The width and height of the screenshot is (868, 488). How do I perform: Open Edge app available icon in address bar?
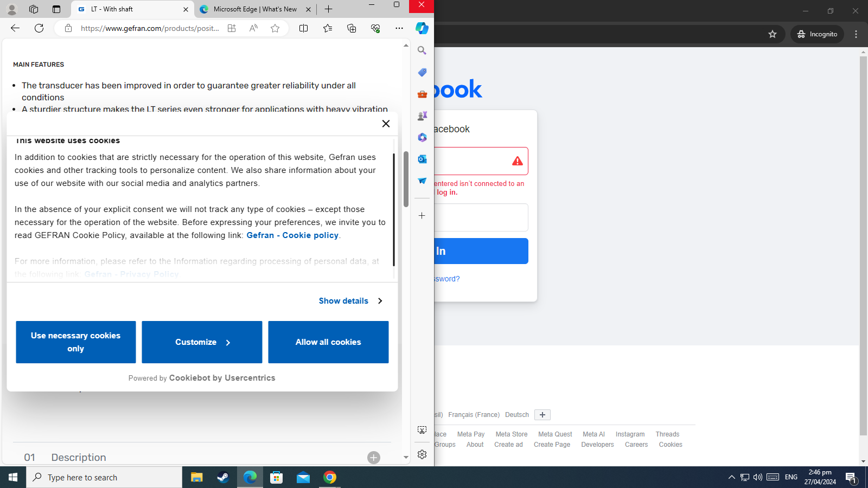pos(232,28)
